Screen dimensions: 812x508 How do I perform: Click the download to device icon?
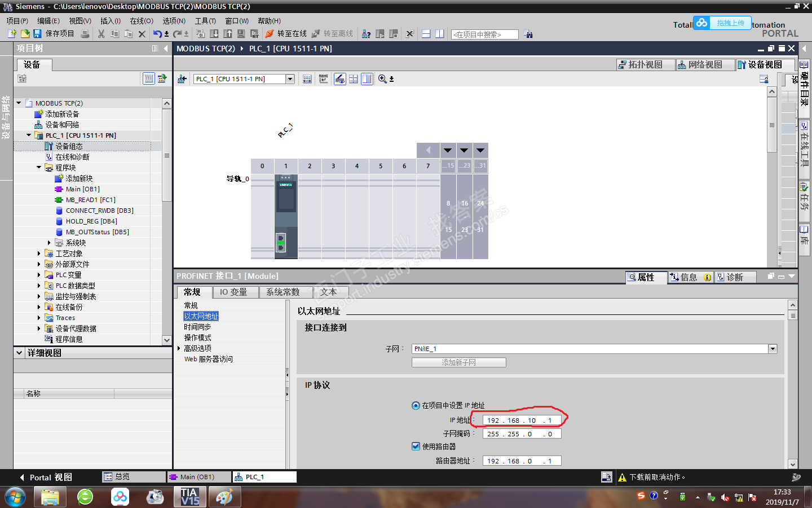[x=214, y=34]
